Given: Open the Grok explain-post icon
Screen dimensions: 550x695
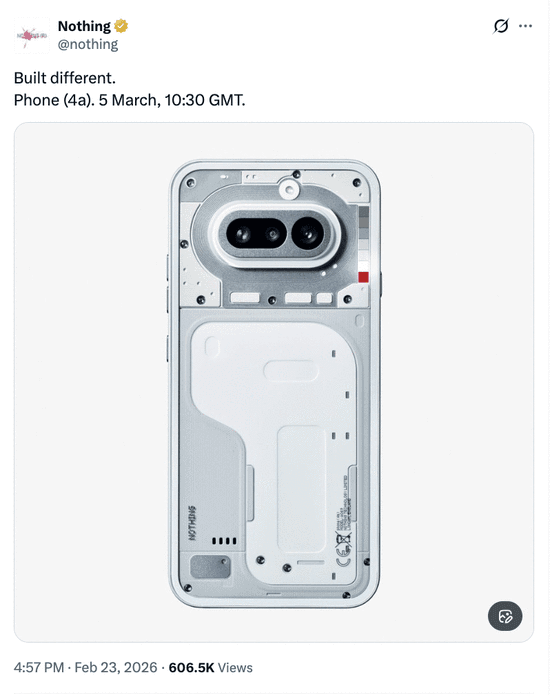Looking at the screenshot, I should click(501, 26).
